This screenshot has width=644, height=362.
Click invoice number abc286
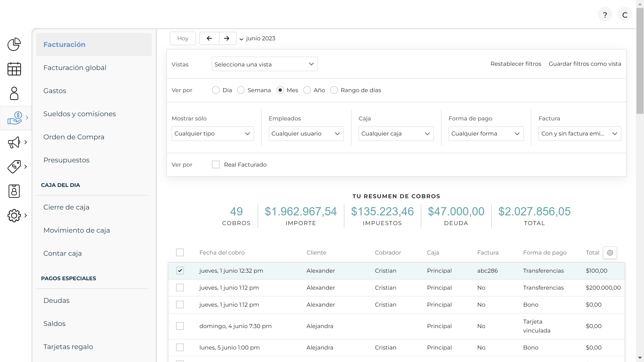(x=487, y=271)
